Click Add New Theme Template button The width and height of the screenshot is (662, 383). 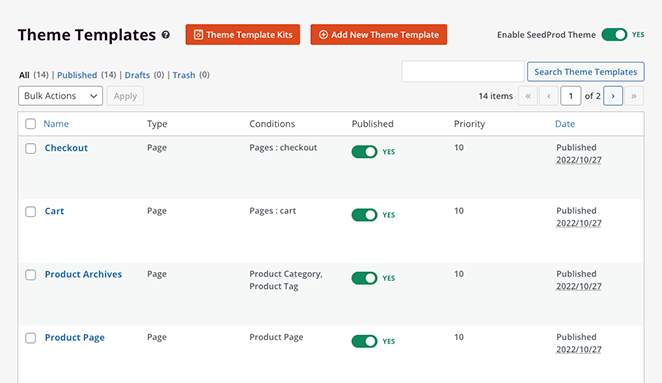click(379, 35)
